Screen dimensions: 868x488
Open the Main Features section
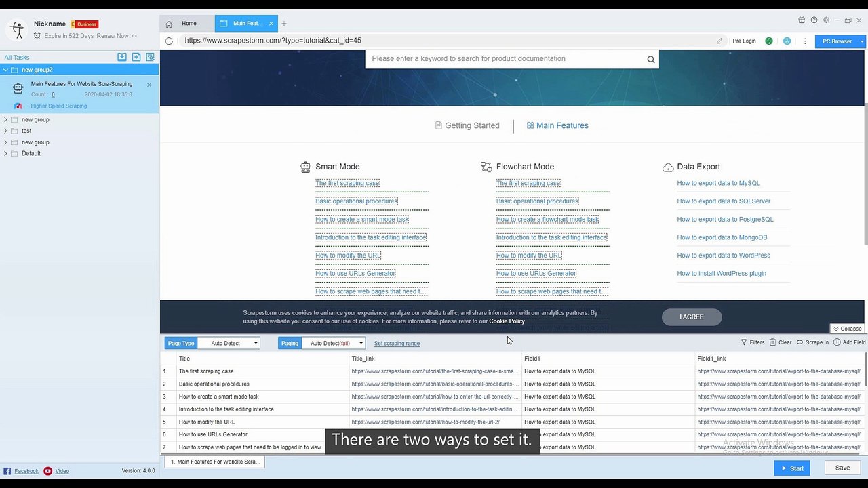[557, 125]
